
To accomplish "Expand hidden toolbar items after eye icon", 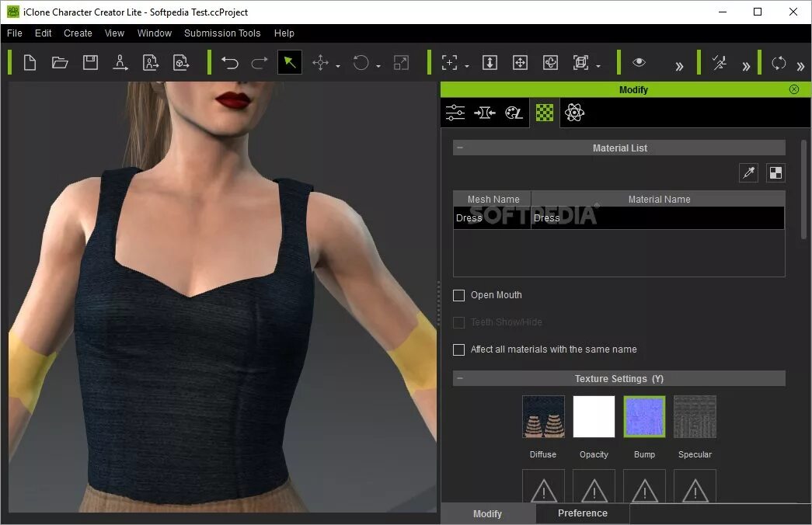I will pos(679,66).
